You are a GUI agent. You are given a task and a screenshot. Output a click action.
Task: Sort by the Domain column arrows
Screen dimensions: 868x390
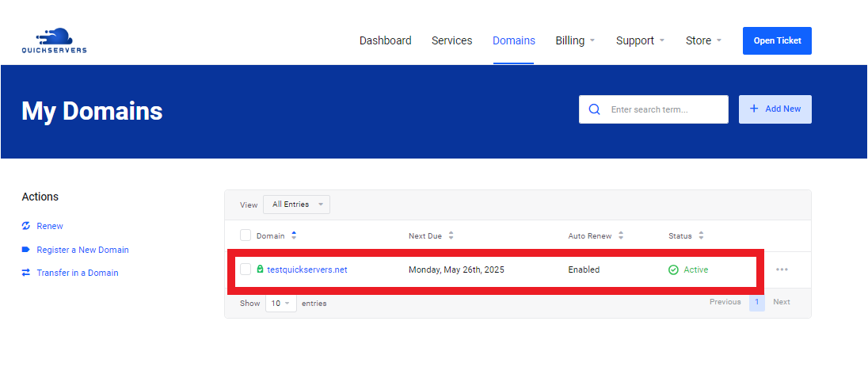pyautogui.click(x=294, y=235)
